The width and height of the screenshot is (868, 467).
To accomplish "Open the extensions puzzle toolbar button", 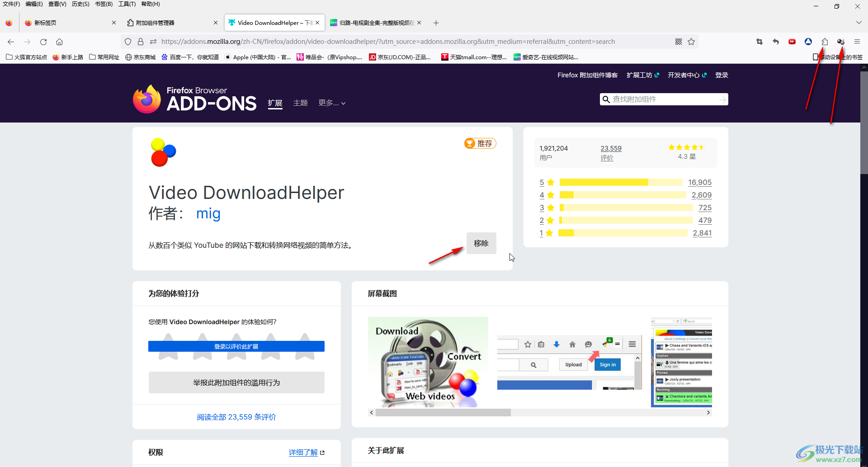I will point(825,42).
